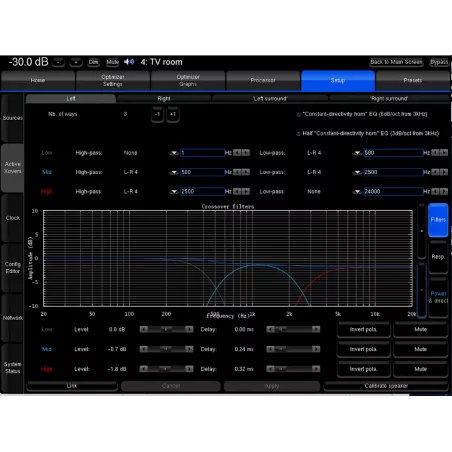452x452 pixels.
Task: Enable Half Constant-directivity horn EQ option
Action: 299,134
